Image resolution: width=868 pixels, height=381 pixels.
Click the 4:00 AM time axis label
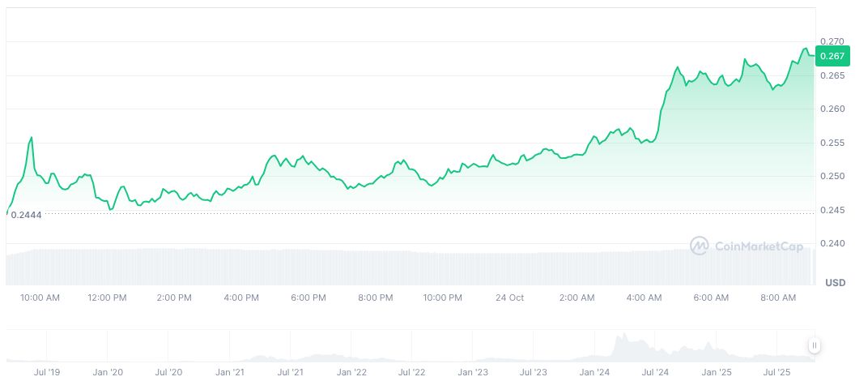(645, 298)
